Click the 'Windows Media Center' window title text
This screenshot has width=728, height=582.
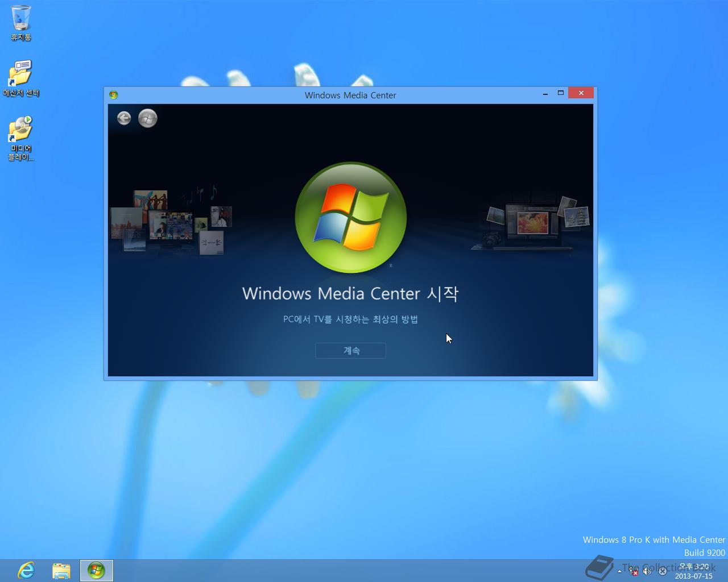pyautogui.click(x=350, y=95)
